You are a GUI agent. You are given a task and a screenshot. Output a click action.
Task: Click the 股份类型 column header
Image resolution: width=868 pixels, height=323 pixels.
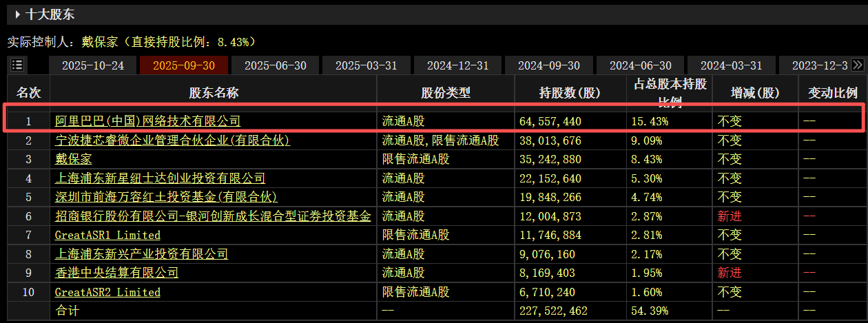446,93
